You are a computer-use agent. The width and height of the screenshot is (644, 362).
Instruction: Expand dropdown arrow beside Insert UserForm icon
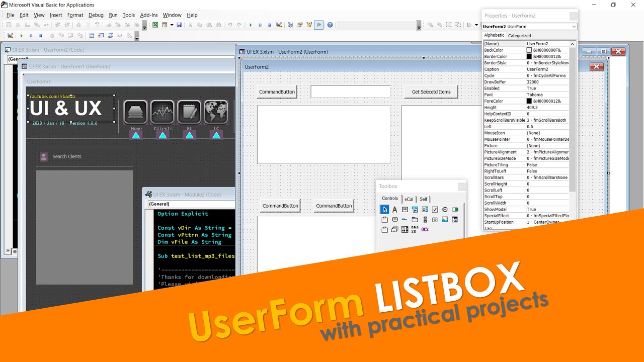coord(172,25)
